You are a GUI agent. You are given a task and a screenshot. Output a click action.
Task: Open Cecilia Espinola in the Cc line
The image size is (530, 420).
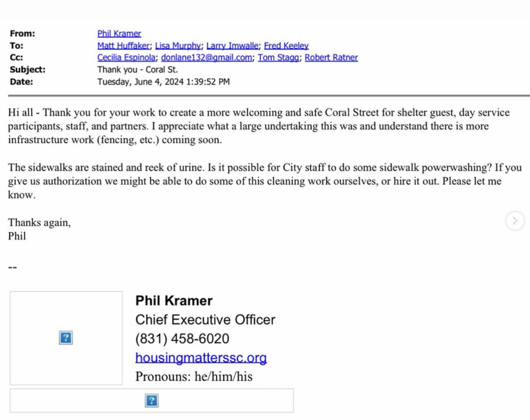click(127, 57)
